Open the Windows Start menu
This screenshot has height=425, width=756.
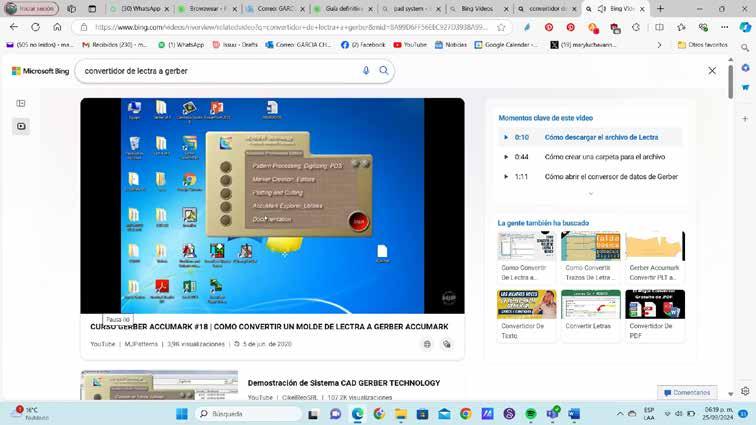point(182,414)
